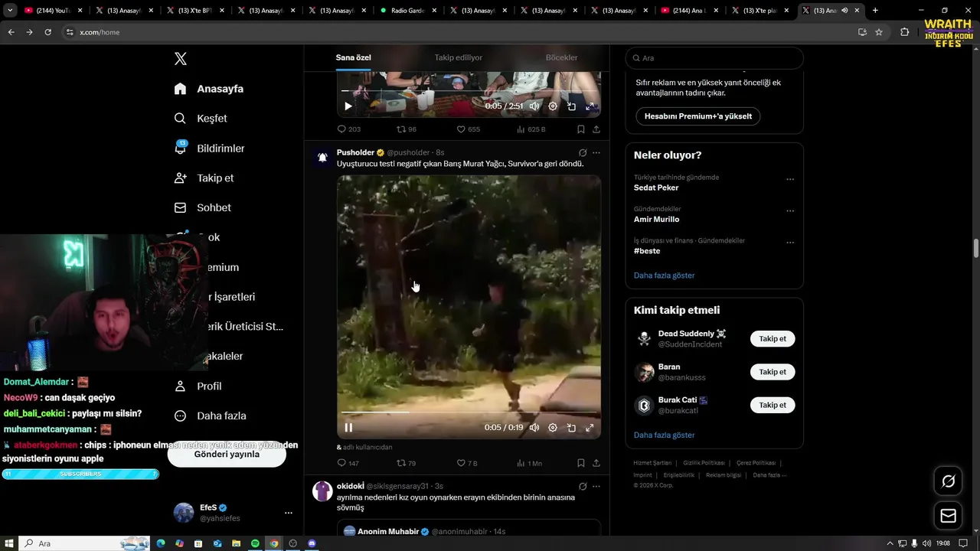Viewport: 980px width, 551px height.
Task: Follow Baran account
Action: point(773,372)
